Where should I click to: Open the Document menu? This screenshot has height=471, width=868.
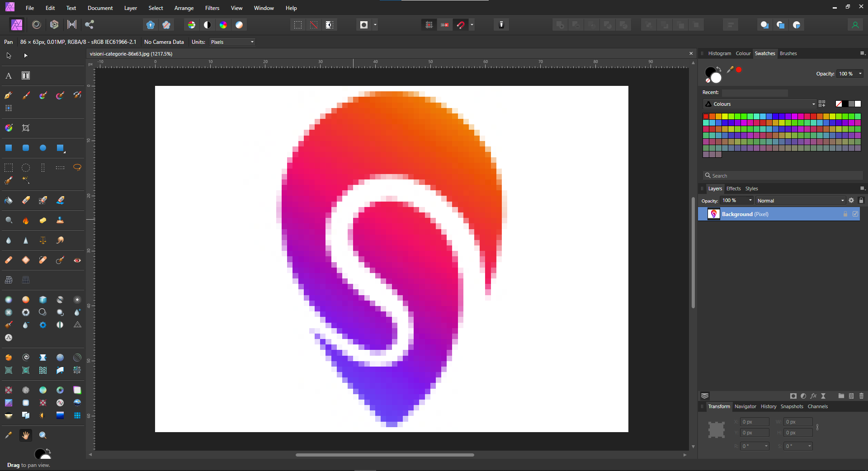click(100, 8)
